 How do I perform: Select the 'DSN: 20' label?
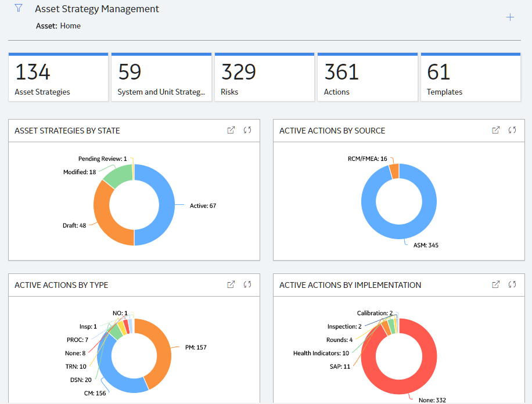click(81, 380)
